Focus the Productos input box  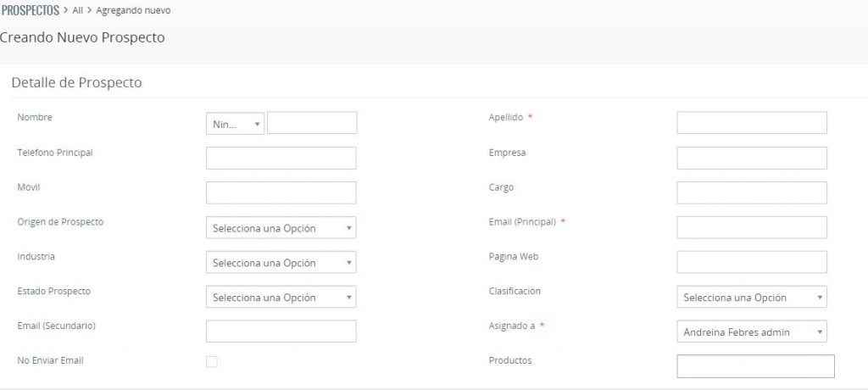pos(755,366)
